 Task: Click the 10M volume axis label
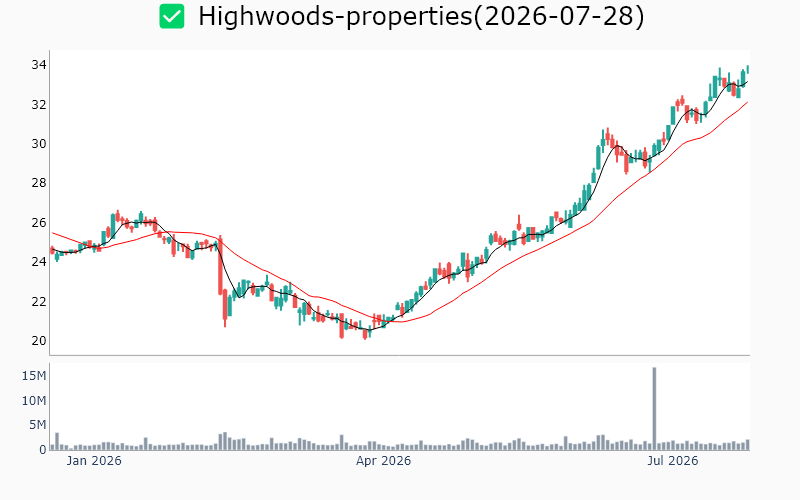click(x=34, y=401)
